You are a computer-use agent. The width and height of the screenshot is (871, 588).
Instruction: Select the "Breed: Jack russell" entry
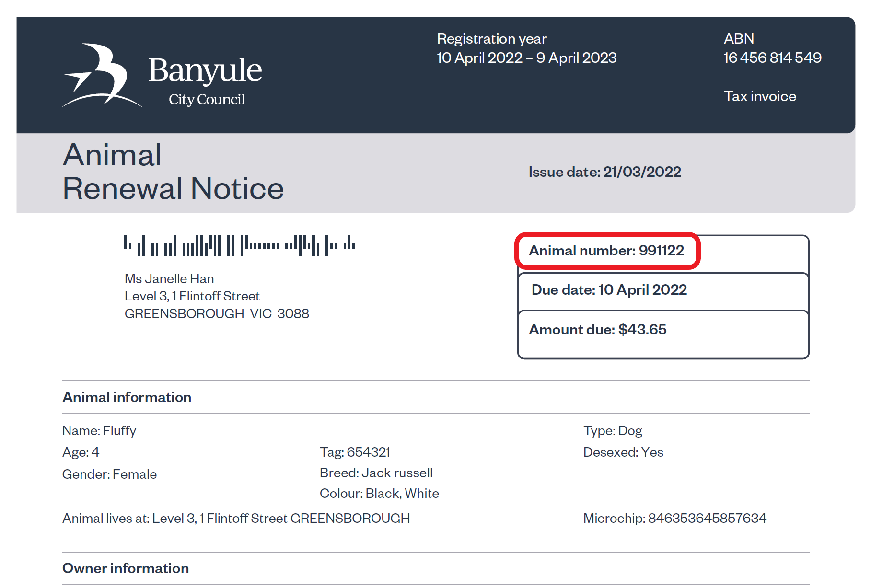[376, 473]
